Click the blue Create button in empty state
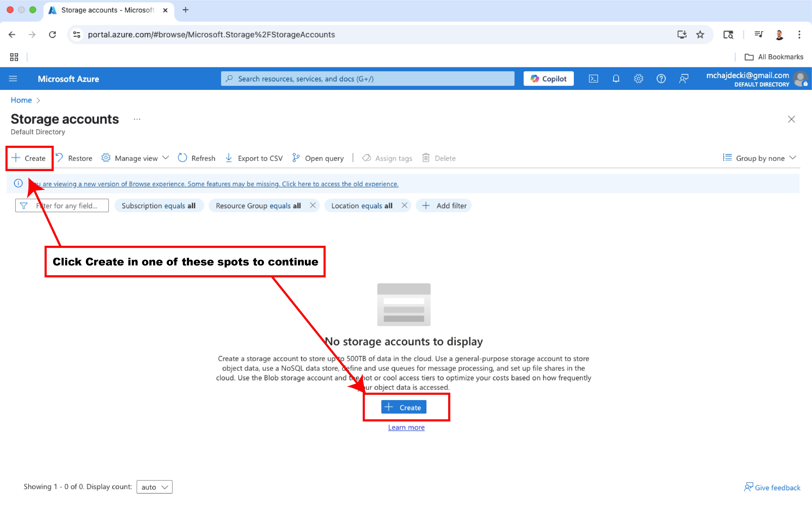812x506 pixels. tap(404, 407)
